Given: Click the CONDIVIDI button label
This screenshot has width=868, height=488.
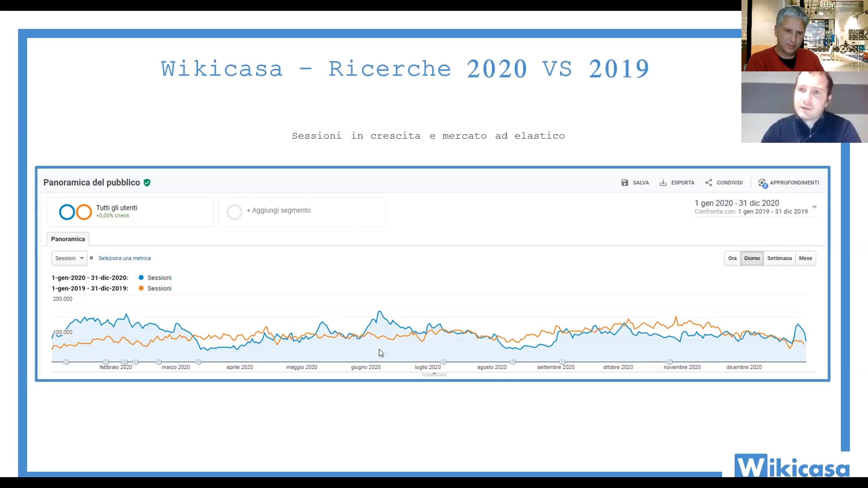Looking at the screenshot, I should click(730, 183).
